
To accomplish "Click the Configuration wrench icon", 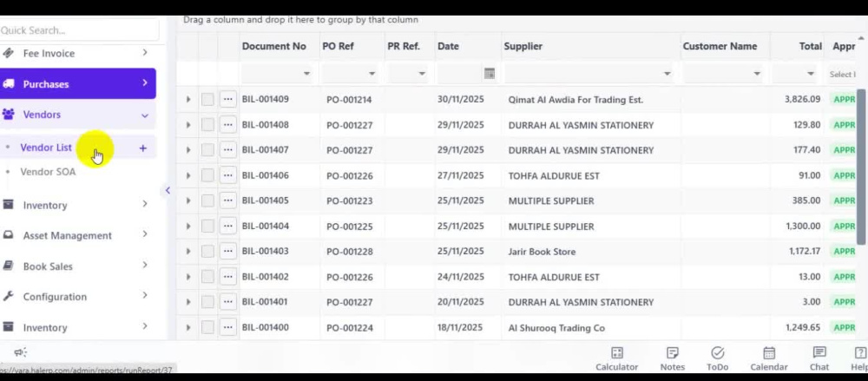I will (x=9, y=296).
